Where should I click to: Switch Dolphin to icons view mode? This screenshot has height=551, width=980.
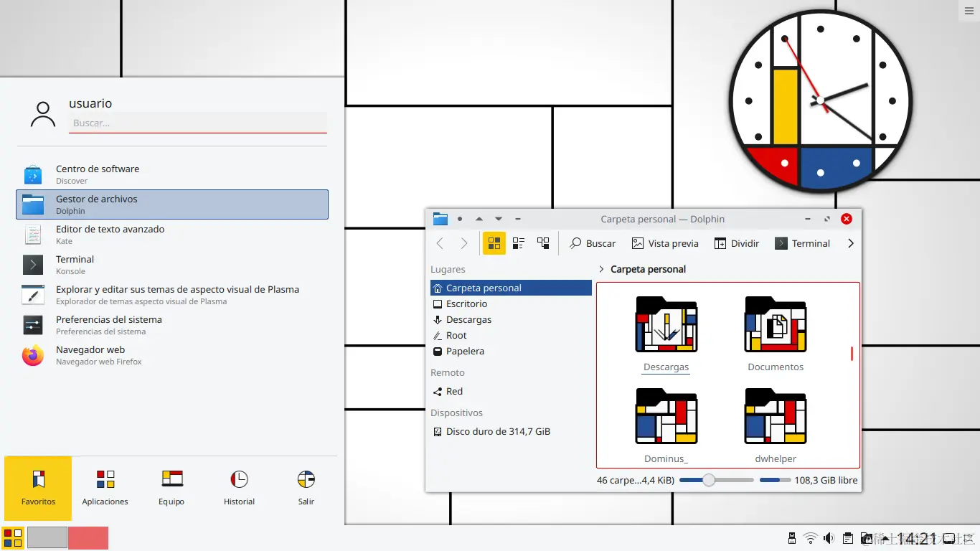click(494, 243)
